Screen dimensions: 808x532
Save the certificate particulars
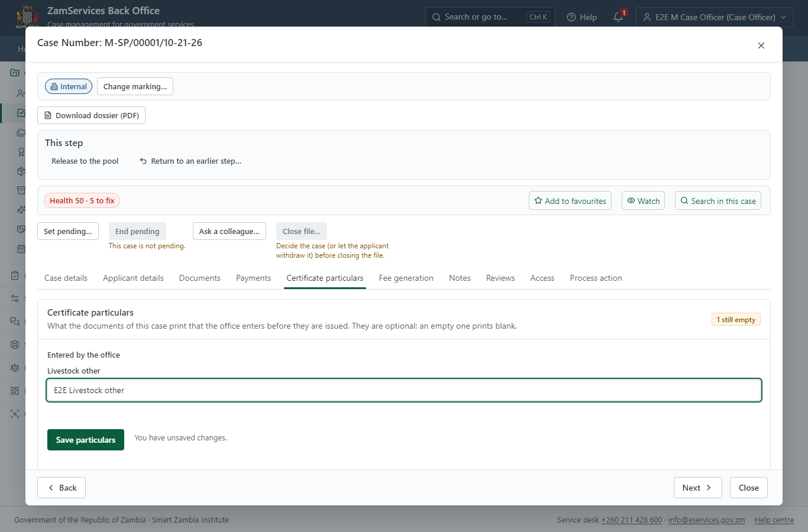coord(86,440)
